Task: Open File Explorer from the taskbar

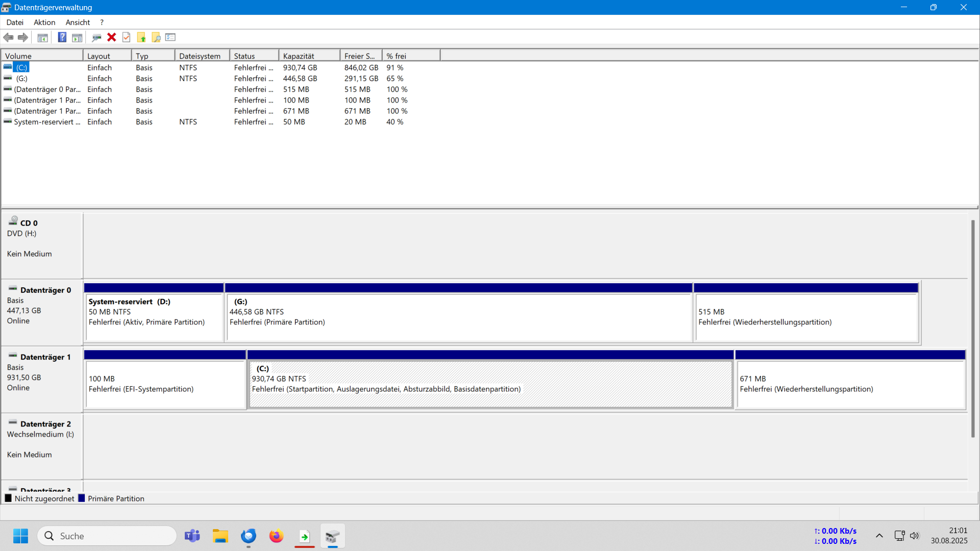Action: pyautogui.click(x=220, y=536)
